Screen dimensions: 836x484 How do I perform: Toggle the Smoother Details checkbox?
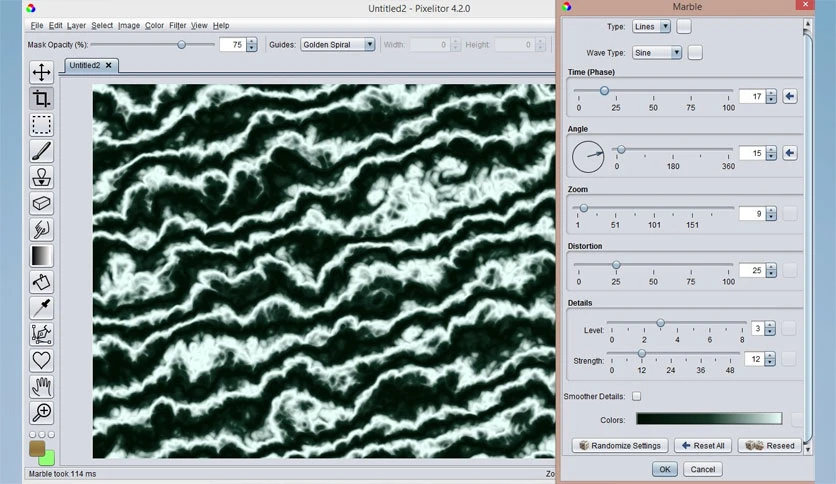[x=637, y=396]
